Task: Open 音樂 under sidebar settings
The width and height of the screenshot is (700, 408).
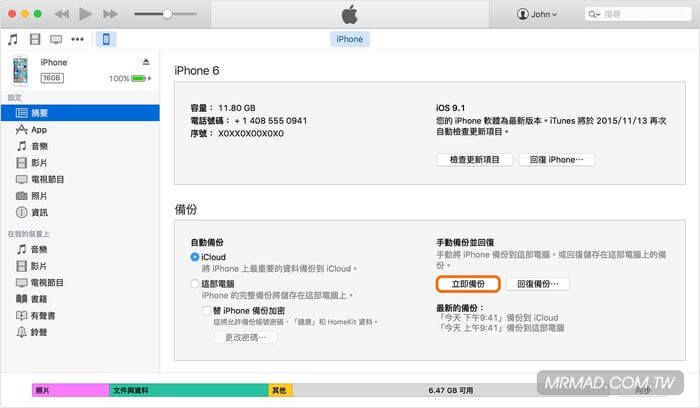Action: (80, 146)
